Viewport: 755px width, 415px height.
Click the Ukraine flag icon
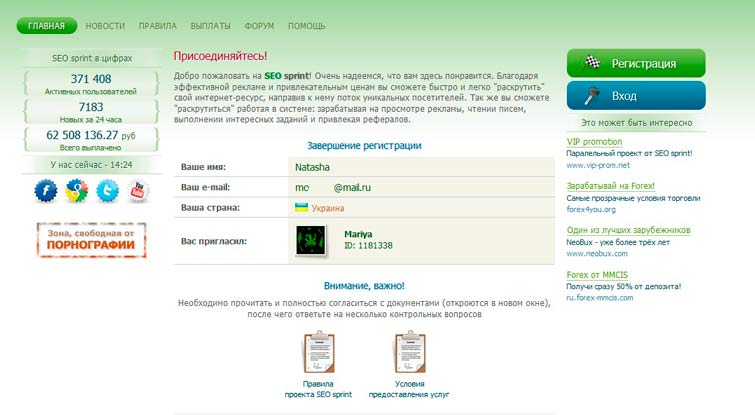coord(301,208)
